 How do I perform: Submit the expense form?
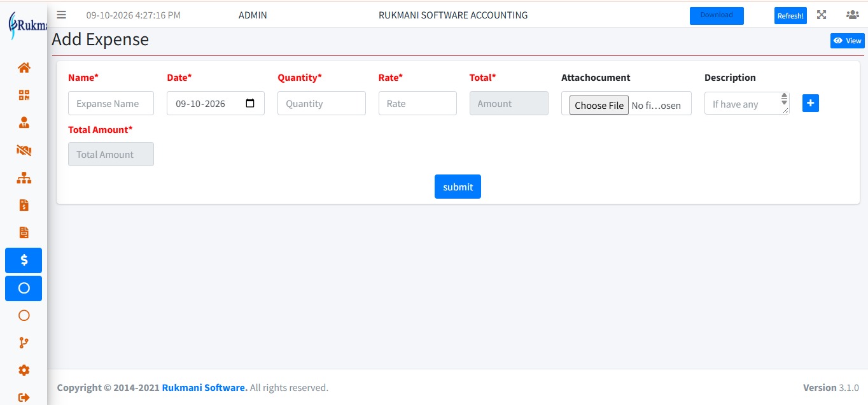click(458, 187)
